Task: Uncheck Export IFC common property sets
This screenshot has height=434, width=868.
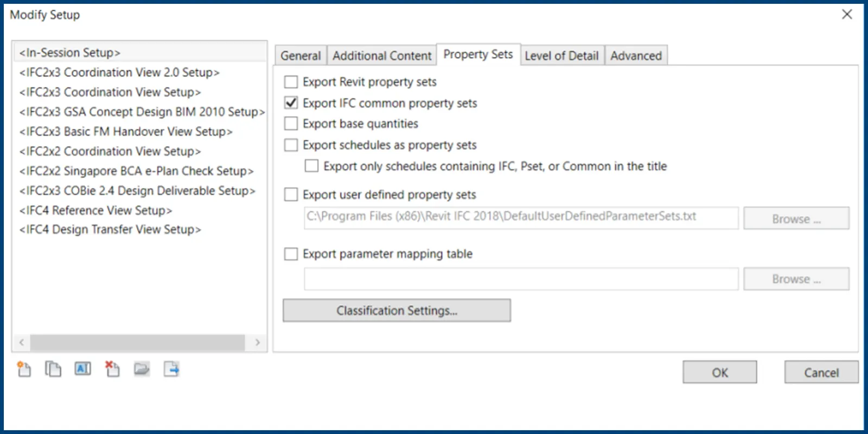Action: [291, 103]
